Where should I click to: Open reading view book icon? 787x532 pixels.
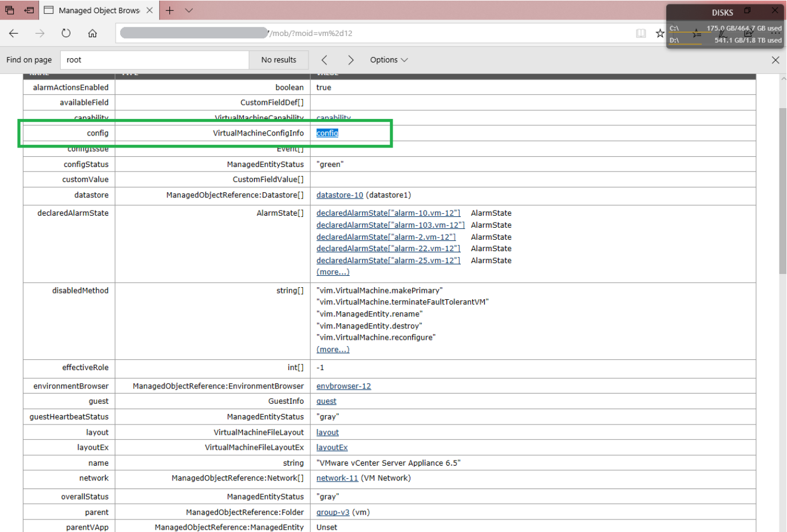pyautogui.click(x=641, y=33)
